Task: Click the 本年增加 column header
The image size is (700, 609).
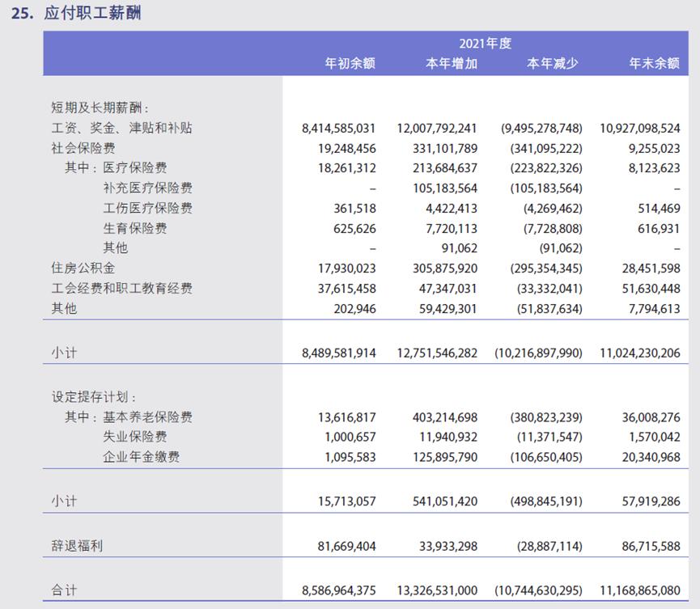Action: [450, 63]
